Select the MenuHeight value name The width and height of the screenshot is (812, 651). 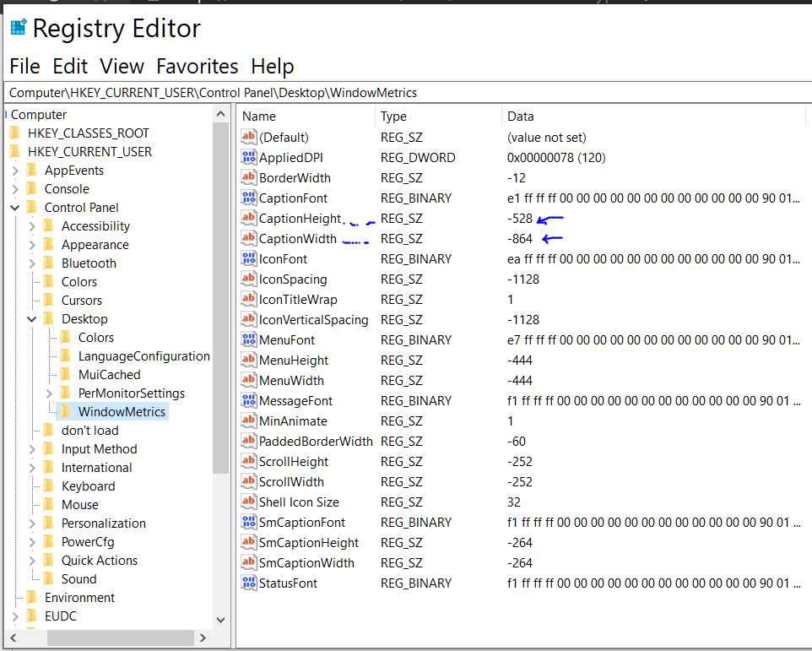point(294,360)
